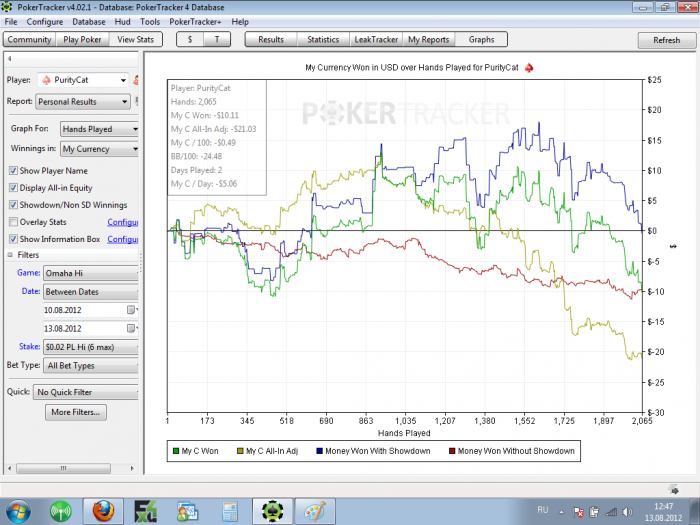
Task: Click the red Money Won Without Showdown swatch
Action: (452, 451)
